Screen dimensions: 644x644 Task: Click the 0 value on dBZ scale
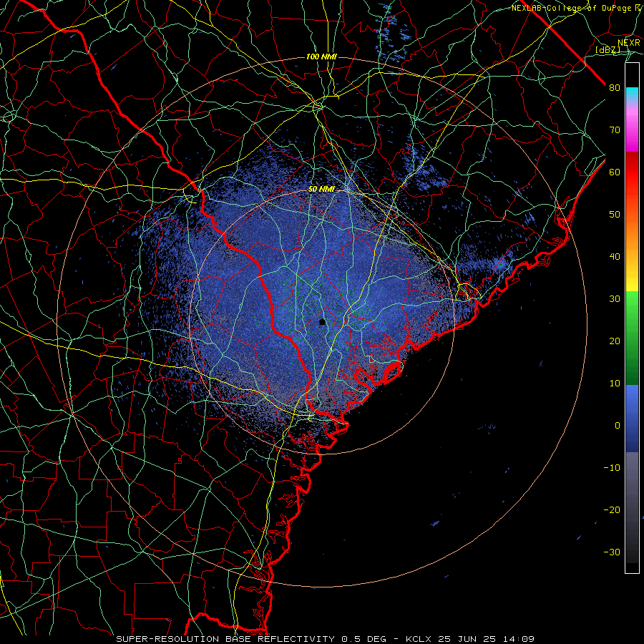pos(618,426)
